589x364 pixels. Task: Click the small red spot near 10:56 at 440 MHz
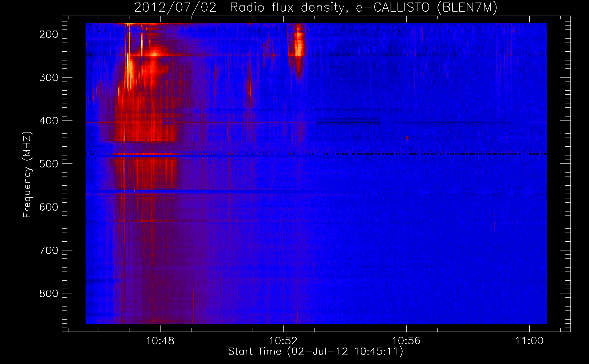point(407,138)
